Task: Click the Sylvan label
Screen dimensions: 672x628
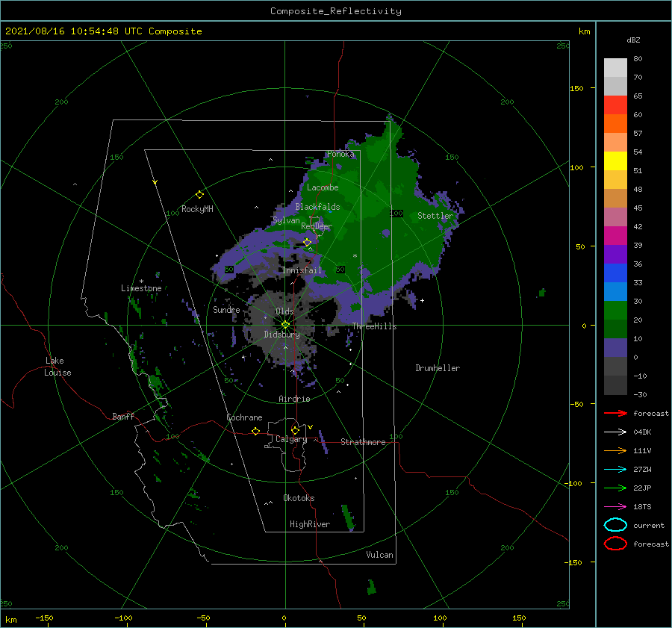Action: coord(286,220)
